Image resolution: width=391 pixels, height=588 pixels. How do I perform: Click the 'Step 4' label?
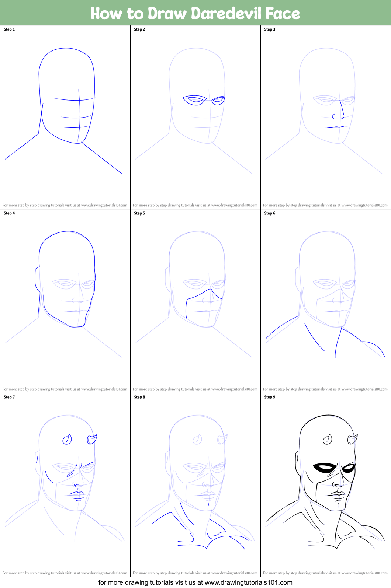click(x=9, y=213)
